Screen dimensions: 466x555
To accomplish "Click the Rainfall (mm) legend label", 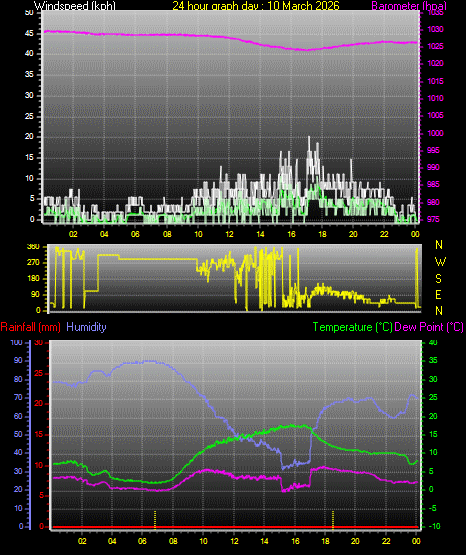I will tap(30, 327).
